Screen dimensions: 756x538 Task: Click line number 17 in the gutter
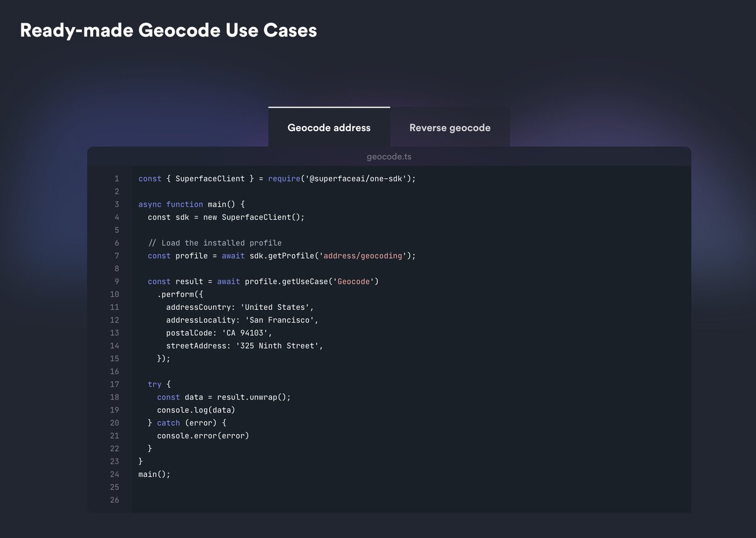115,384
